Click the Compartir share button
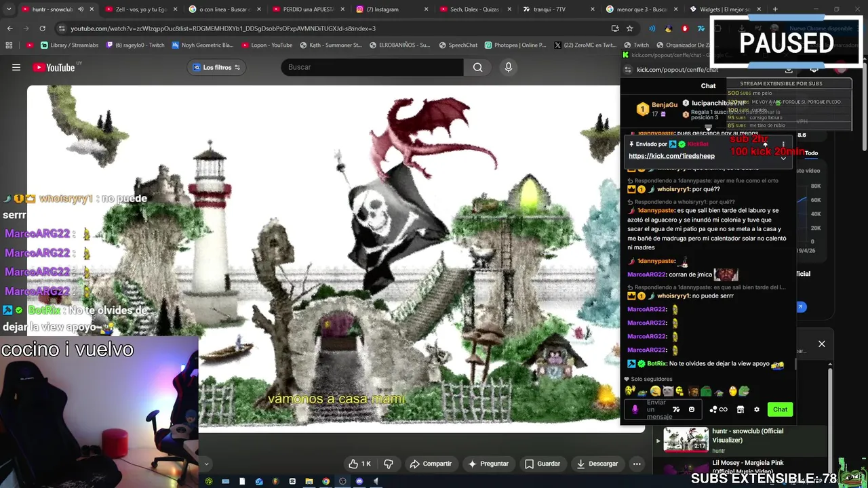Viewport: 868px width, 488px height. [x=431, y=464]
